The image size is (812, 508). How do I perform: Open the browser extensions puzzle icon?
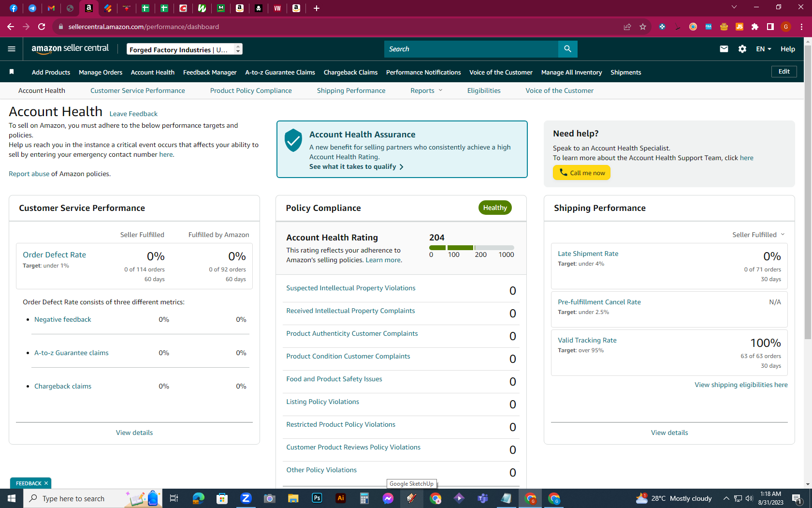pyautogui.click(x=754, y=27)
